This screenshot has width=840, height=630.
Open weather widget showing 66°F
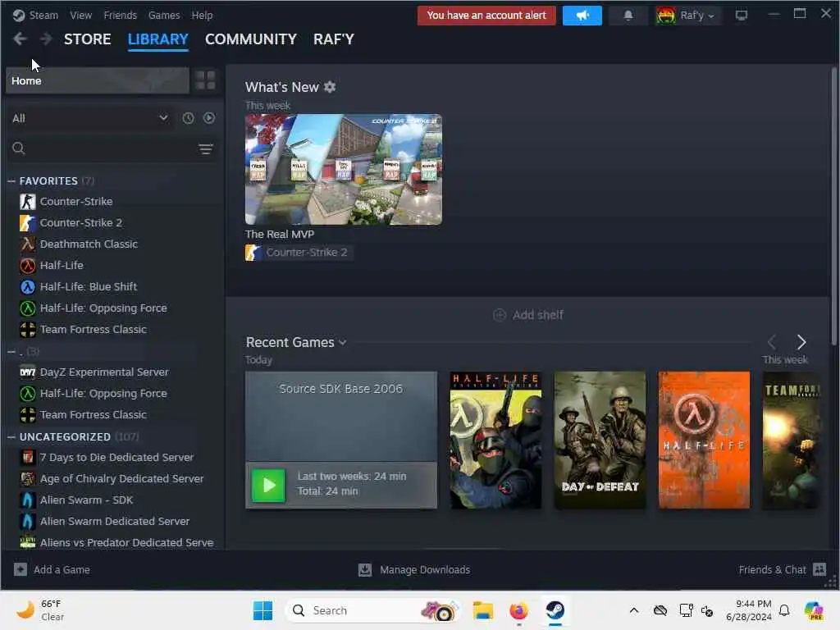(40, 610)
